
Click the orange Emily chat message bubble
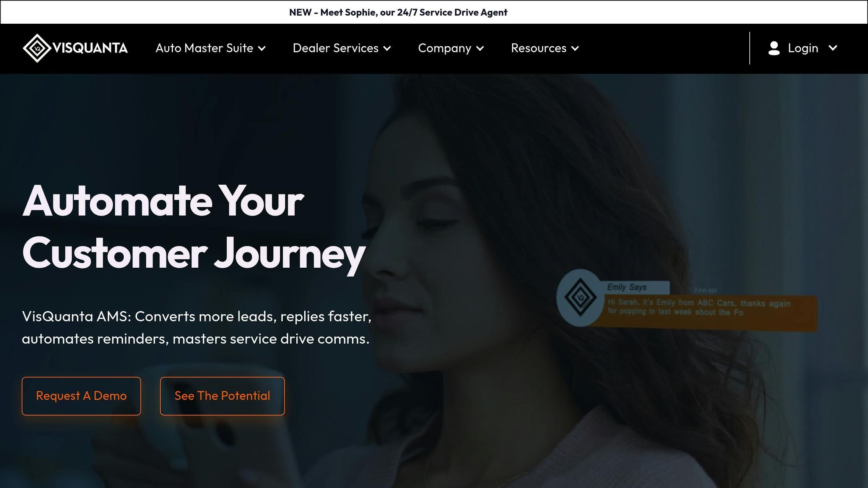(704, 313)
